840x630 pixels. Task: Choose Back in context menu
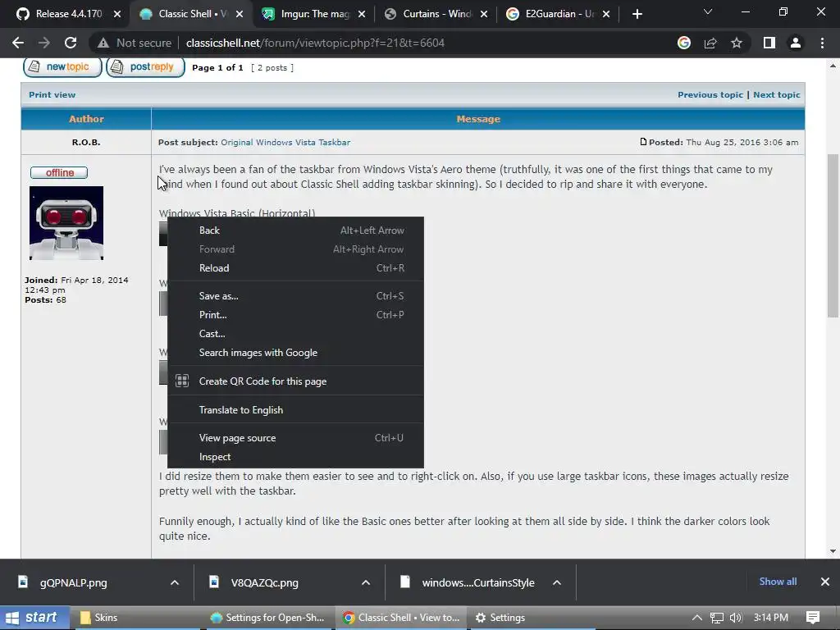295,231
